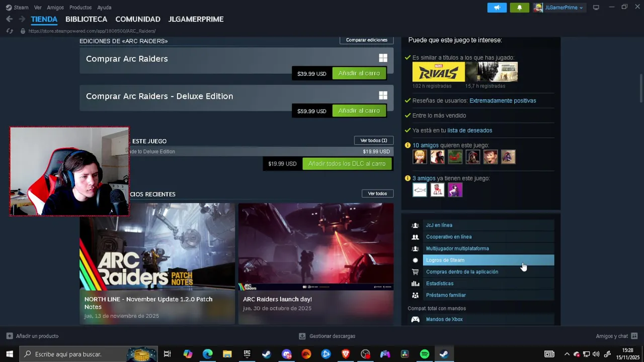
Task: Open Gestionar descargas at the bottom
Action: click(327, 336)
